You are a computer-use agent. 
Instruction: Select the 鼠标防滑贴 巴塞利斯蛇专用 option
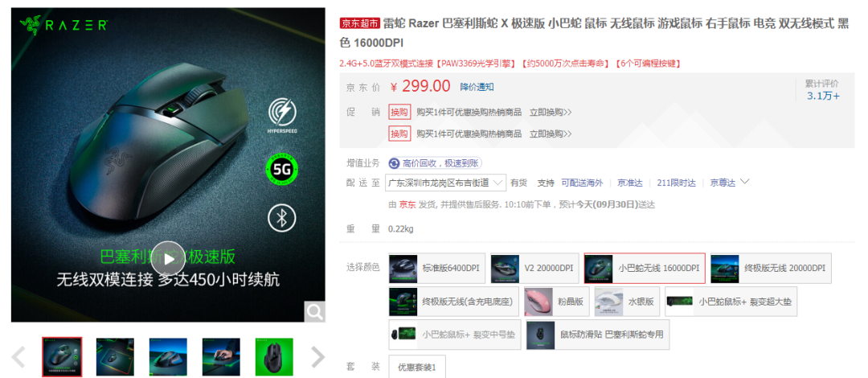pos(597,335)
